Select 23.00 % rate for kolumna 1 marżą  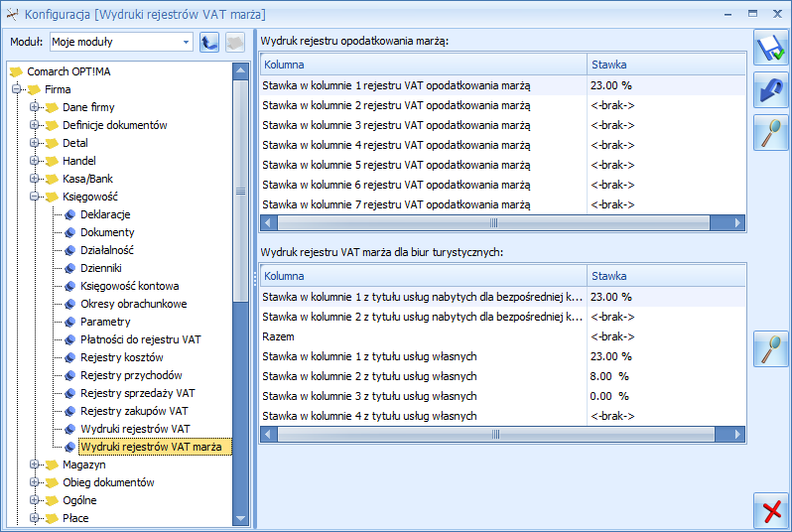pyautogui.click(x=666, y=85)
